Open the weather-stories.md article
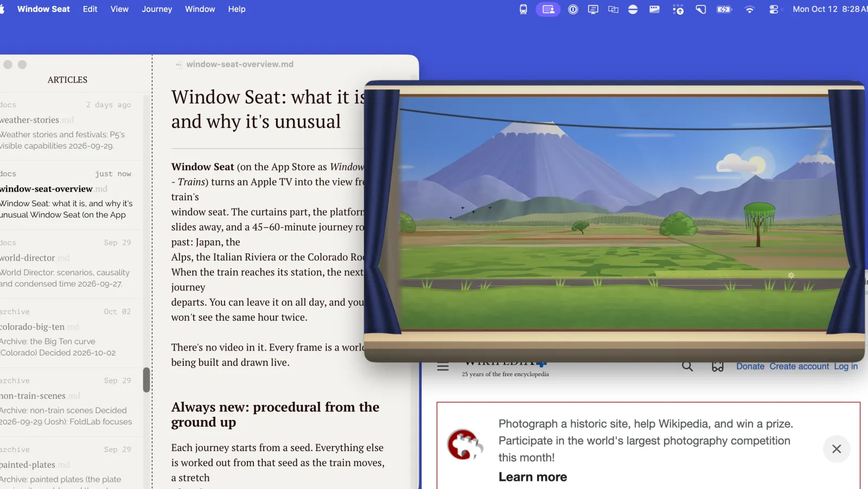The image size is (868, 489). pos(71,126)
